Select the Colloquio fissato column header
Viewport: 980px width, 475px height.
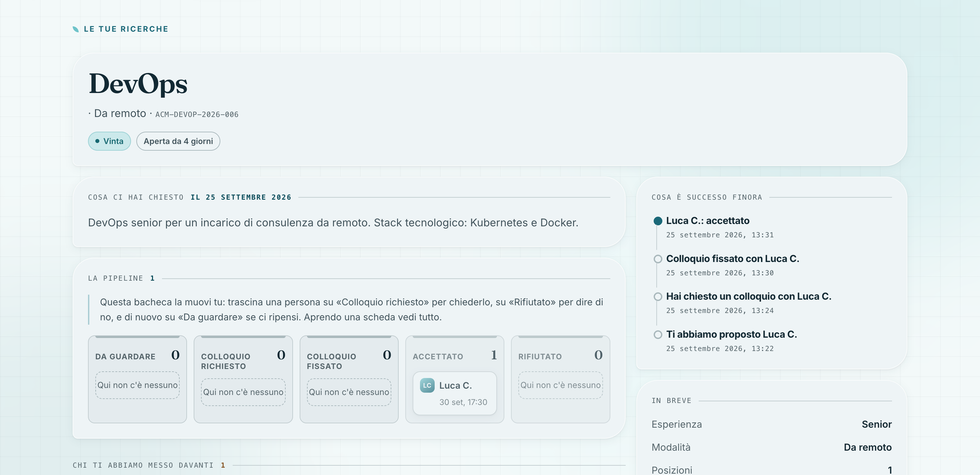[331, 361]
